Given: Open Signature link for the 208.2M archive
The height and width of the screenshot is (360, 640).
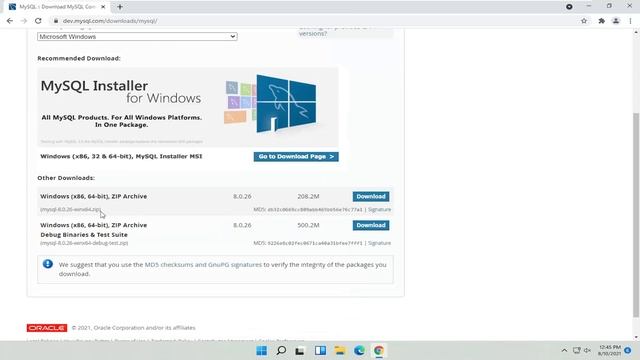Looking at the screenshot, I should tap(379, 209).
